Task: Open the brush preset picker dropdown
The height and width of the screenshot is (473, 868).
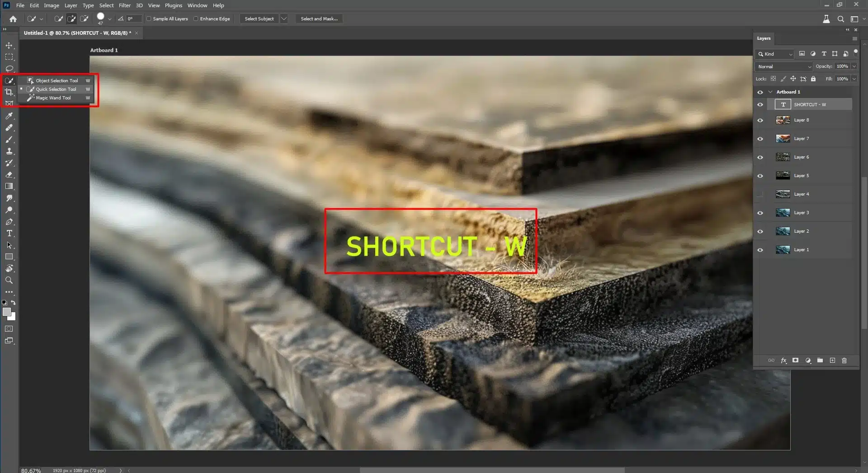Action: coord(109,19)
